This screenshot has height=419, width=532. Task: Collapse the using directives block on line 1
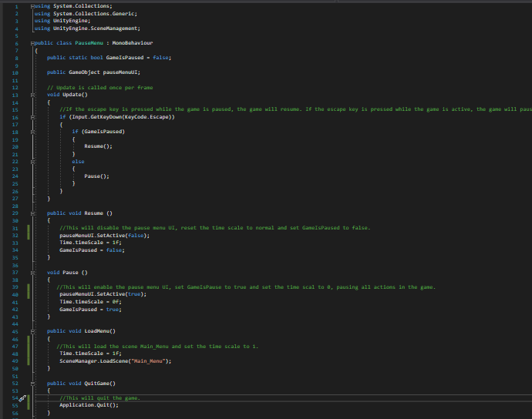coord(33,6)
